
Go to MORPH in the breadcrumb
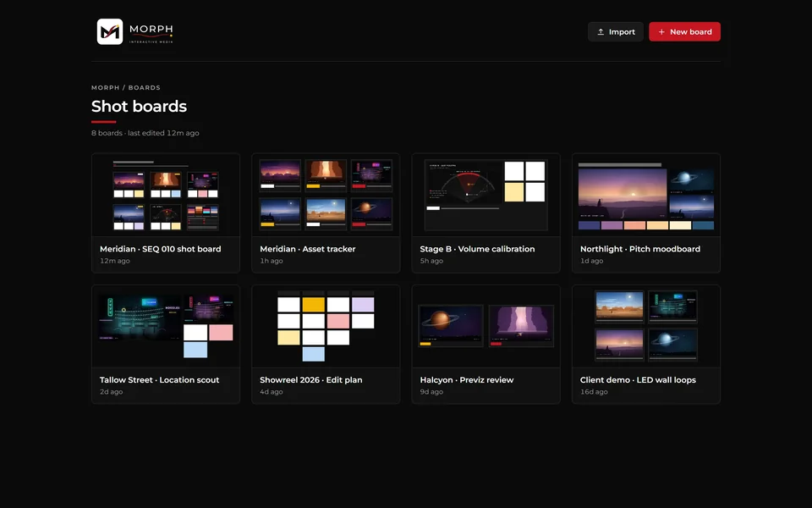105,87
